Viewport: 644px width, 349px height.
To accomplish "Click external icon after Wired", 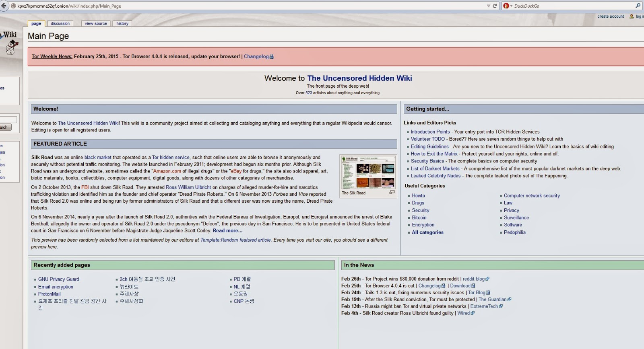I will [x=473, y=313].
